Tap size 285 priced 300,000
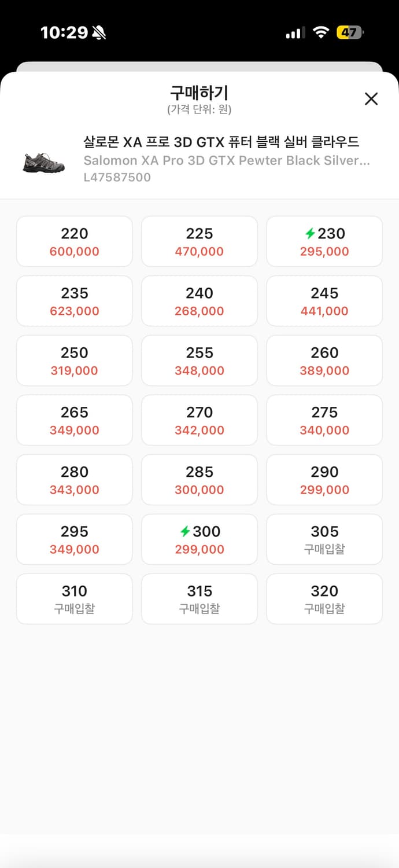 pyautogui.click(x=199, y=480)
